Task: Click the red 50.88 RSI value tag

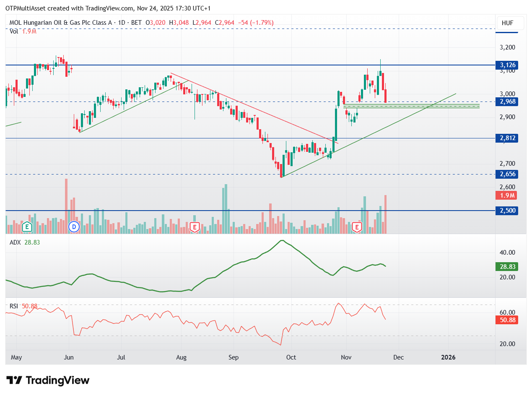Action: 506,320
